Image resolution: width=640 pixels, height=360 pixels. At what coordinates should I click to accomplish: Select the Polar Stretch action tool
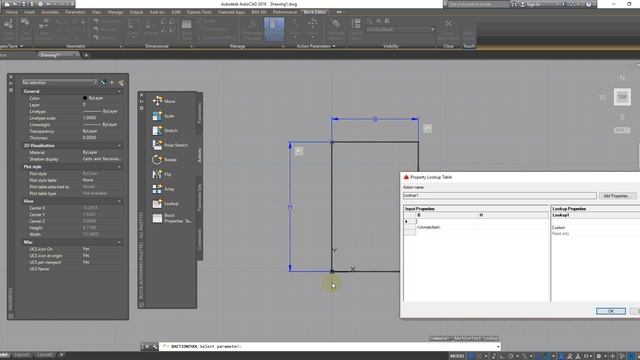[170, 145]
